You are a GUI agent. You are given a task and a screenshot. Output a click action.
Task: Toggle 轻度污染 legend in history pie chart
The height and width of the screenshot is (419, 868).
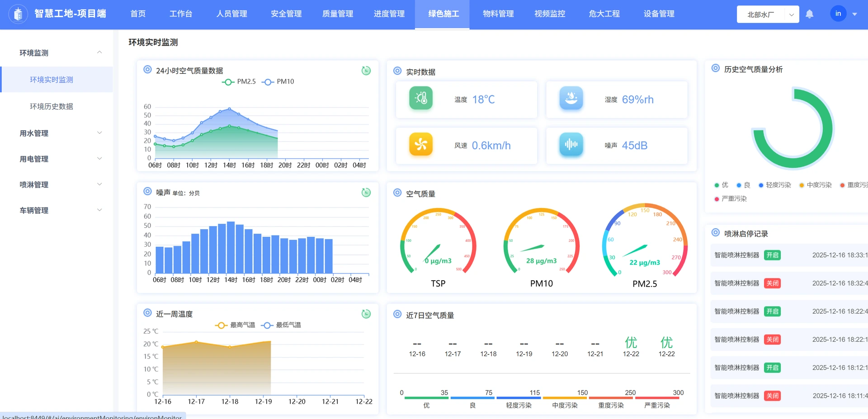click(775, 185)
